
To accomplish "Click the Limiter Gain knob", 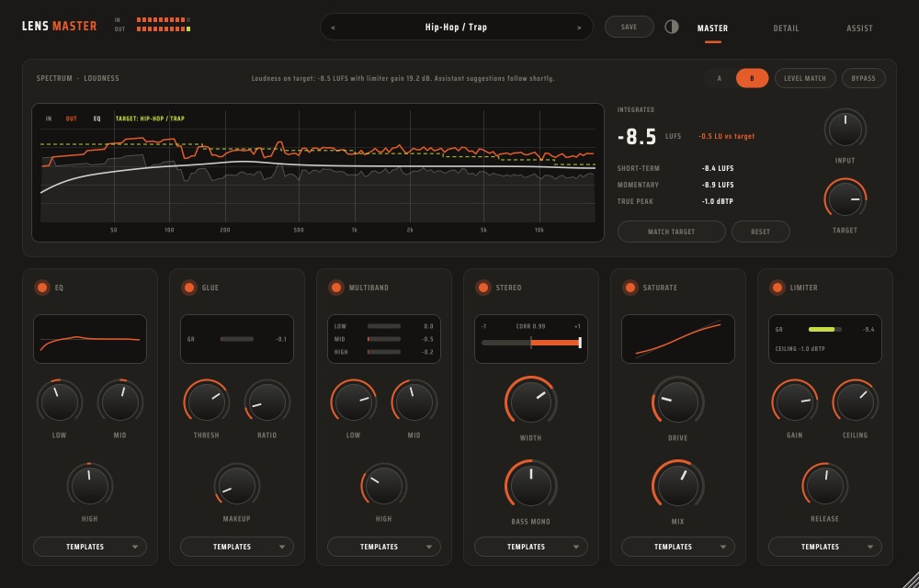I will (x=795, y=402).
